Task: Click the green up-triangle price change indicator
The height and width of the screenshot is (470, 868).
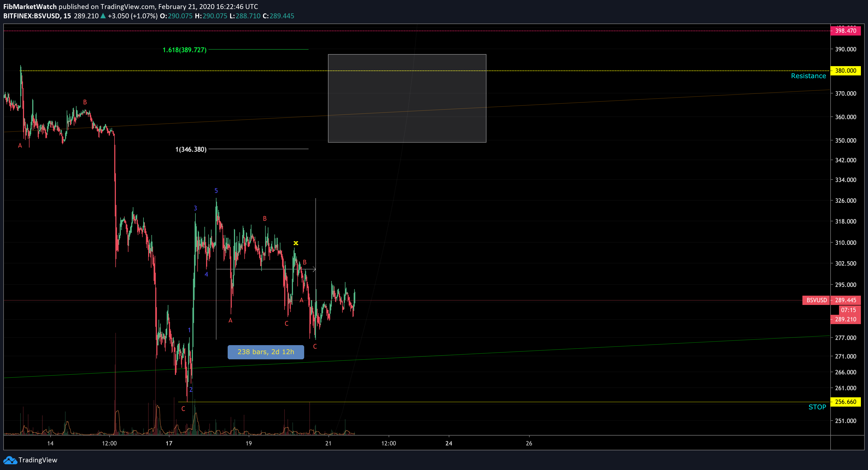Action: pyautogui.click(x=103, y=16)
